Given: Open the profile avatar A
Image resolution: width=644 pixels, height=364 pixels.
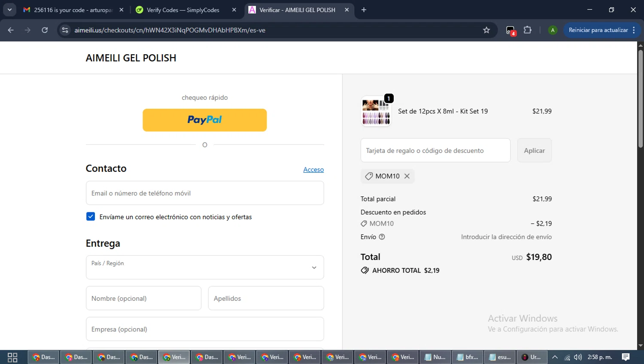Looking at the screenshot, I should (x=553, y=30).
